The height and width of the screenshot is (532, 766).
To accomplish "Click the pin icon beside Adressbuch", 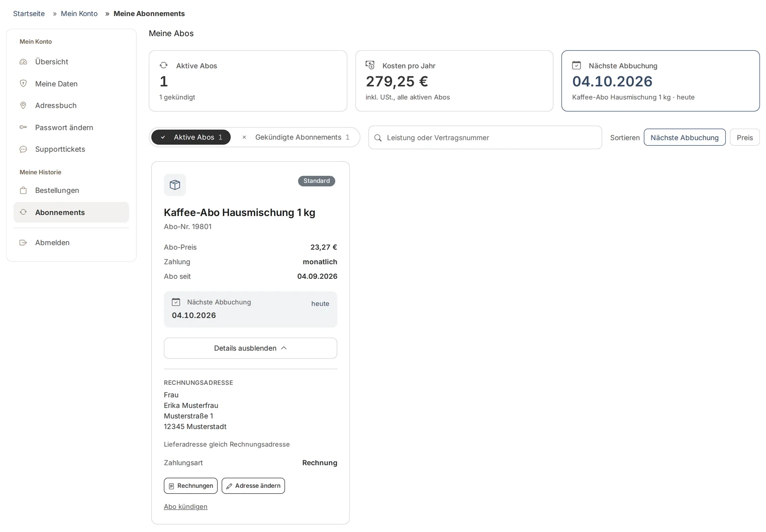I will click(23, 105).
